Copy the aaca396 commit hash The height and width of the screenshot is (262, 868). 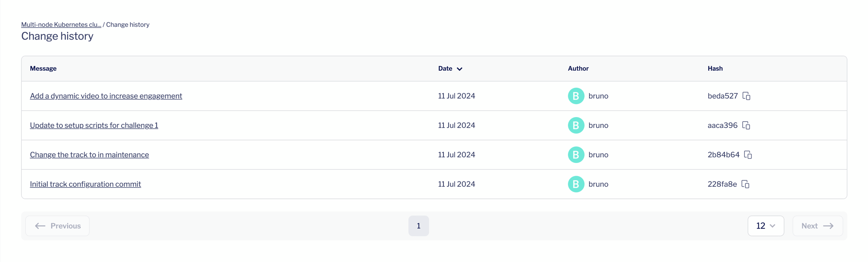click(746, 125)
